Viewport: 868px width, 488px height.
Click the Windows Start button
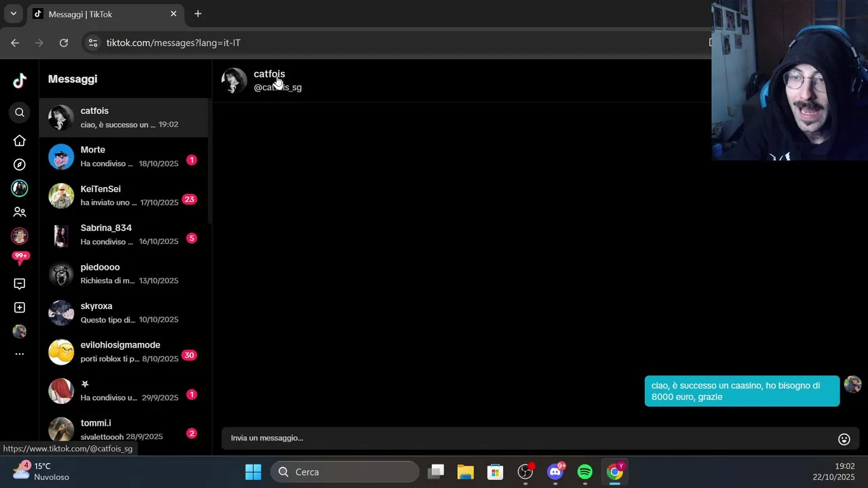tap(253, 472)
